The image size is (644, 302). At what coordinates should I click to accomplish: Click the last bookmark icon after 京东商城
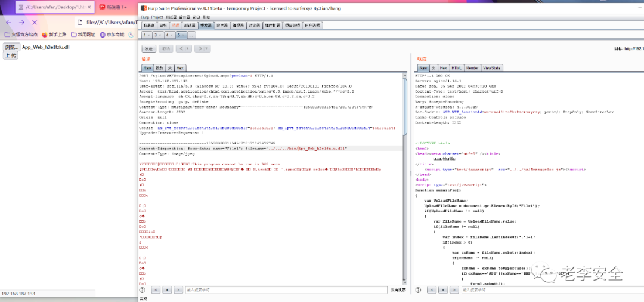[x=131, y=35]
